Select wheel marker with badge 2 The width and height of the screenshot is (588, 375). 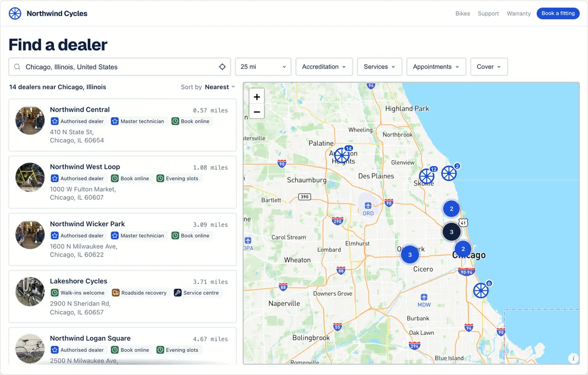point(449,173)
